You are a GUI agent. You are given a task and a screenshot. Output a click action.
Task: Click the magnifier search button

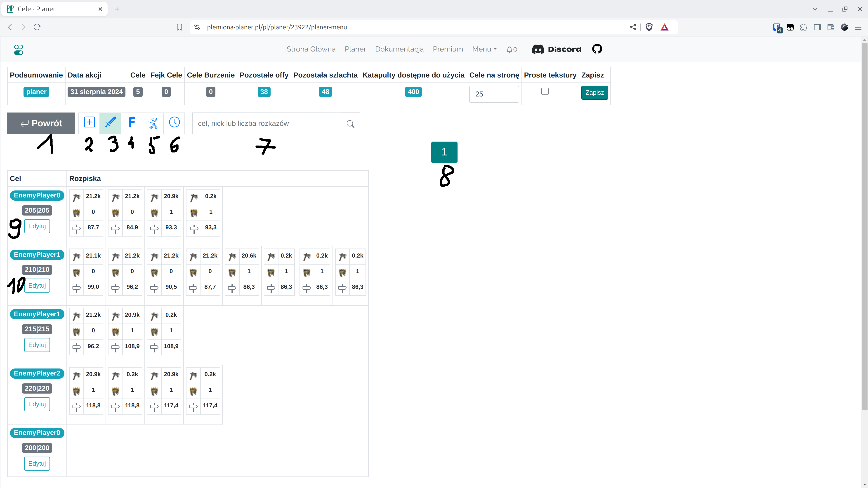pos(350,124)
